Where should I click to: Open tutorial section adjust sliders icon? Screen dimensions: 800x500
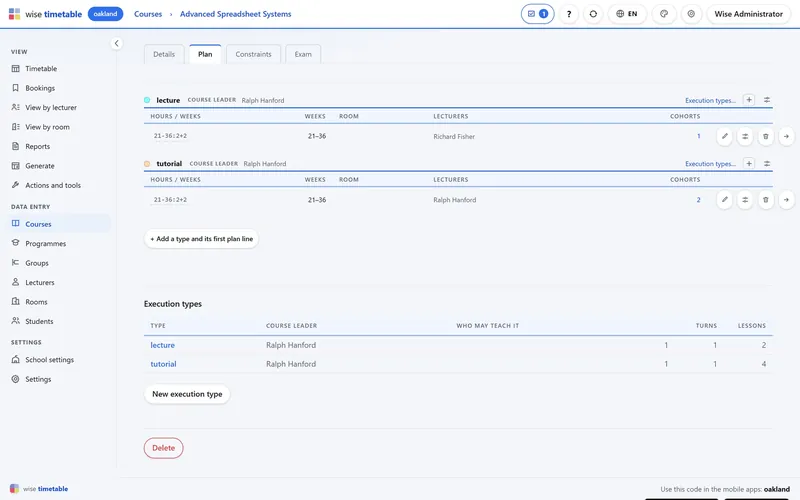point(767,164)
